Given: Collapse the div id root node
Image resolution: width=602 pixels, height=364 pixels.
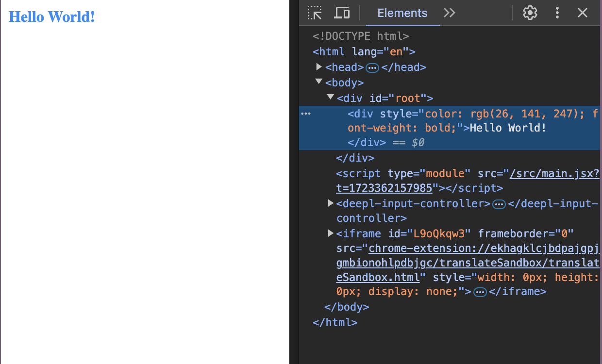Looking at the screenshot, I should (331, 98).
